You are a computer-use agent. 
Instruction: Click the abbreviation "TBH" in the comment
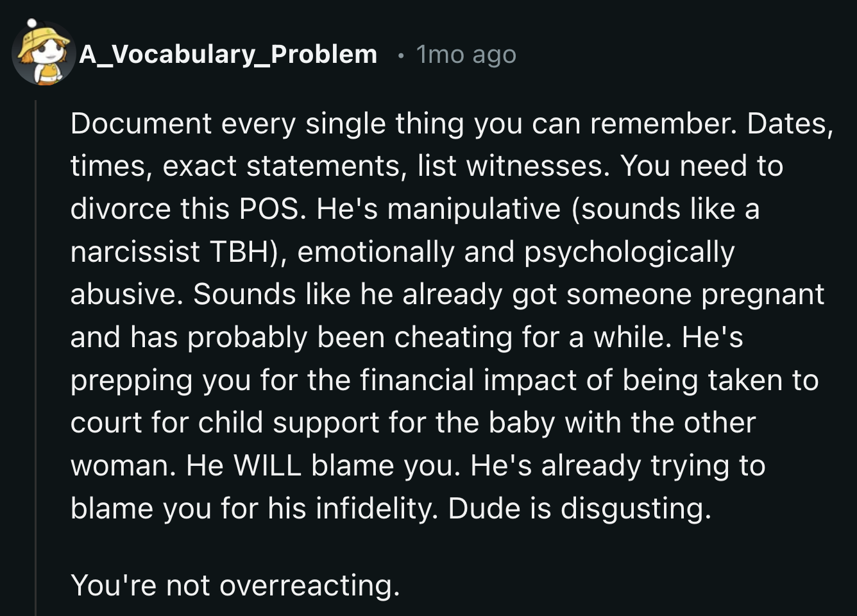238,252
